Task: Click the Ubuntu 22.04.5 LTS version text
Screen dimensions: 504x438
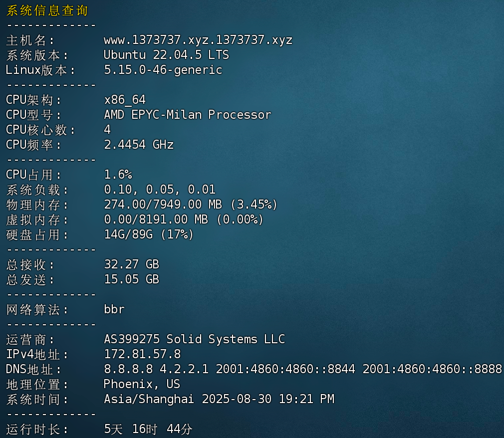Action: (x=166, y=55)
